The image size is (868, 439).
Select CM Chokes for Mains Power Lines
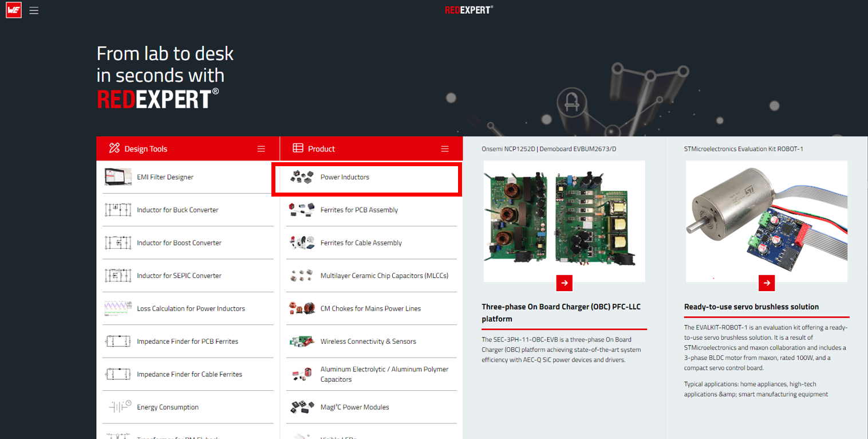point(370,308)
